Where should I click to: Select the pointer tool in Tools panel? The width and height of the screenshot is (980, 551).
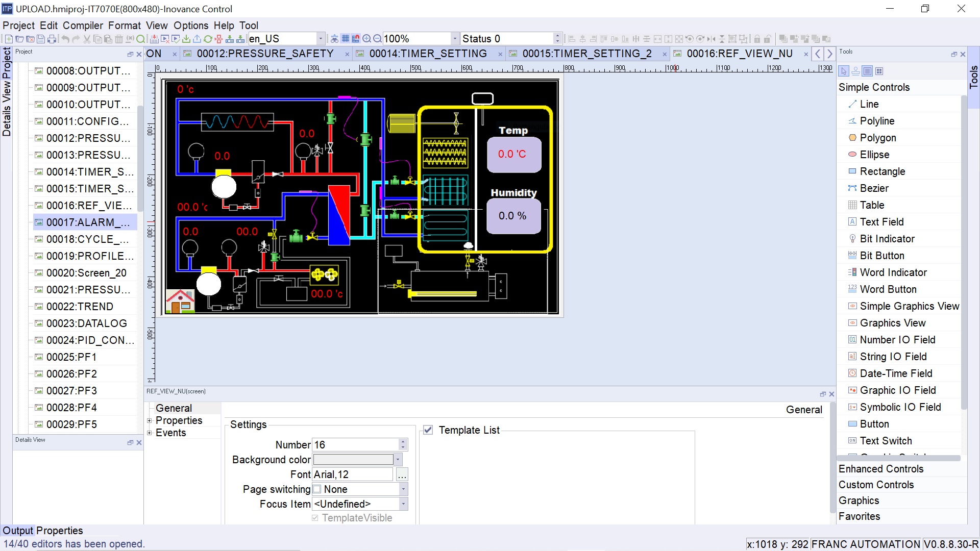(x=844, y=71)
